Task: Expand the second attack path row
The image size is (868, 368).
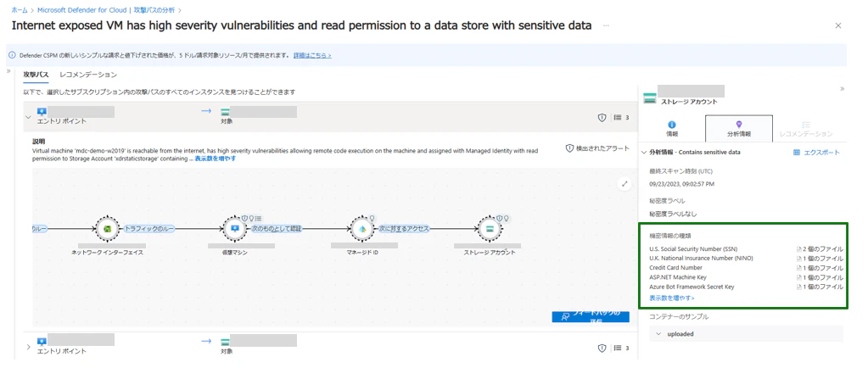Action: click(28, 347)
